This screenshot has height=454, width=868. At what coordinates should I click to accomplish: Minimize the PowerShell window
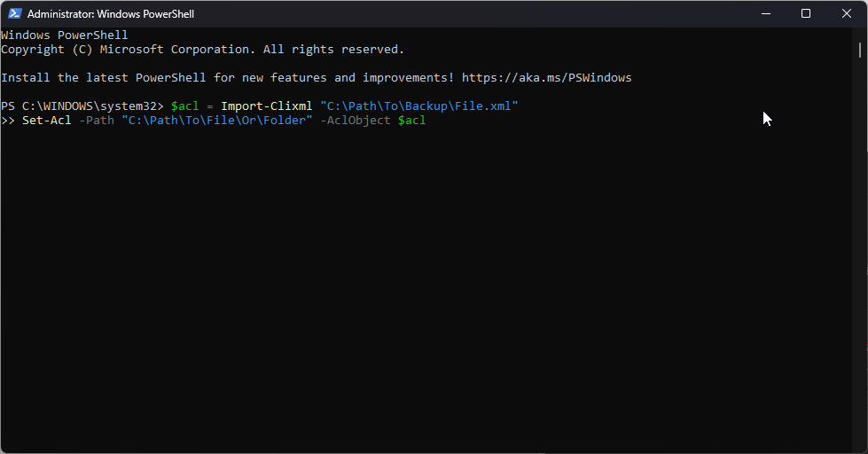point(765,13)
